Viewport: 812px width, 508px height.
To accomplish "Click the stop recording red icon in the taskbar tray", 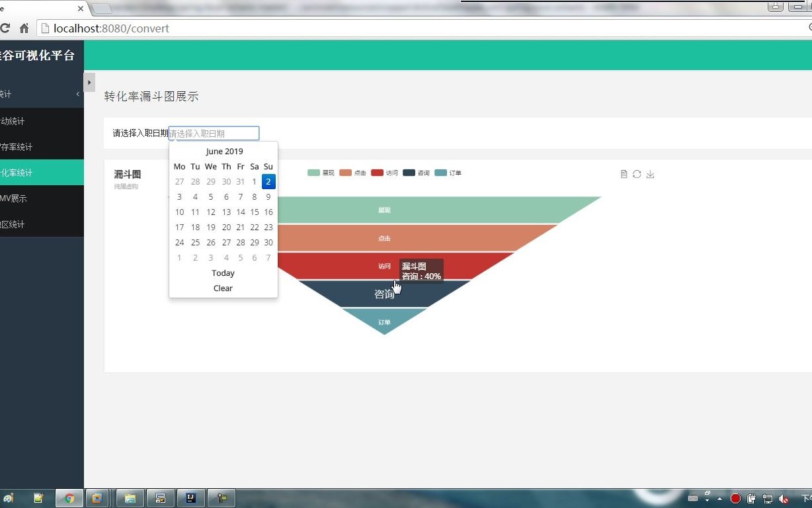I will (x=735, y=499).
